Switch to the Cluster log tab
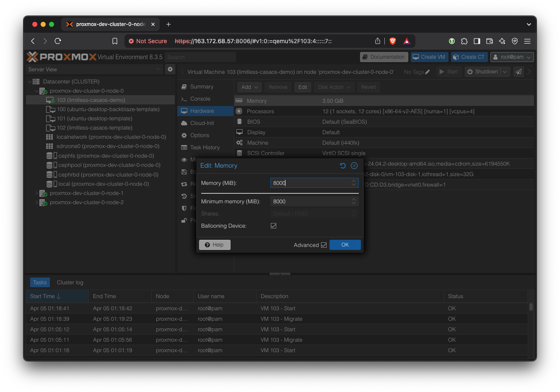The width and height of the screenshot is (560, 392). click(70, 283)
